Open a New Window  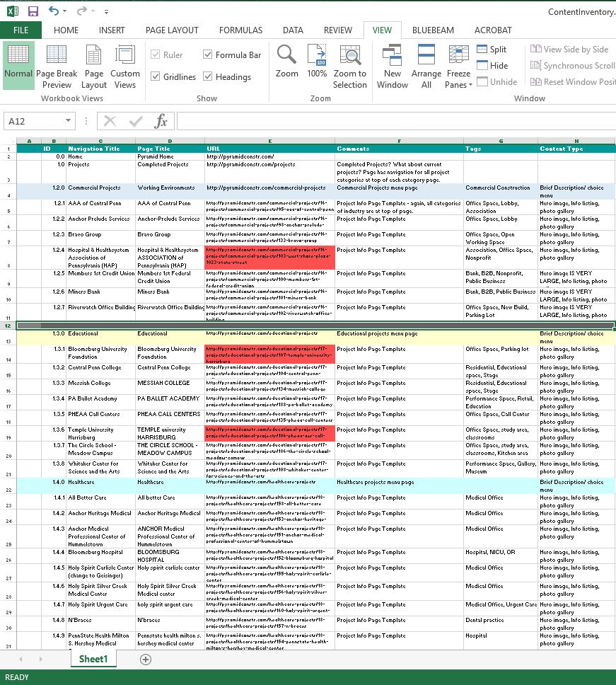392,66
